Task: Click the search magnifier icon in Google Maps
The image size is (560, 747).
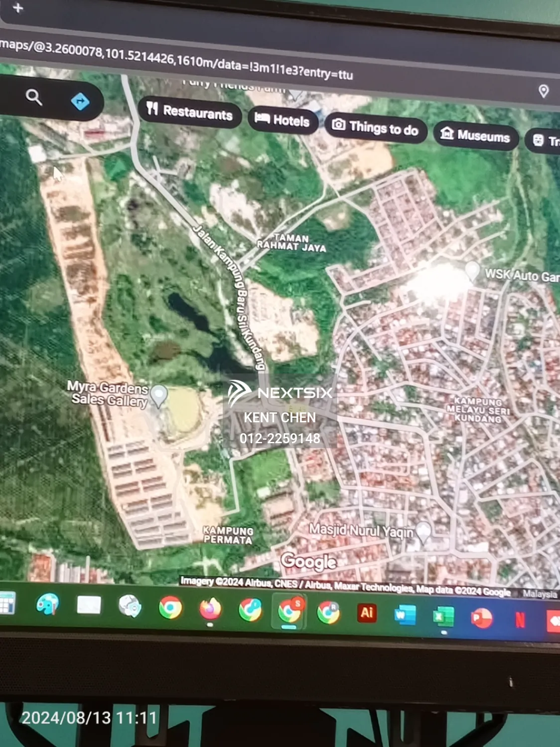Action: pos(33,98)
